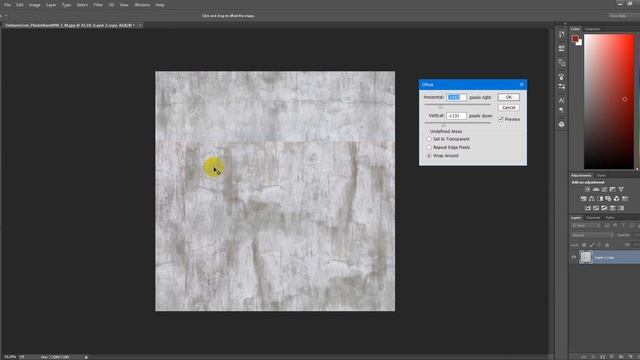This screenshot has width=640, height=360.
Task: Add a Curves adjustment
Action: [604, 189]
